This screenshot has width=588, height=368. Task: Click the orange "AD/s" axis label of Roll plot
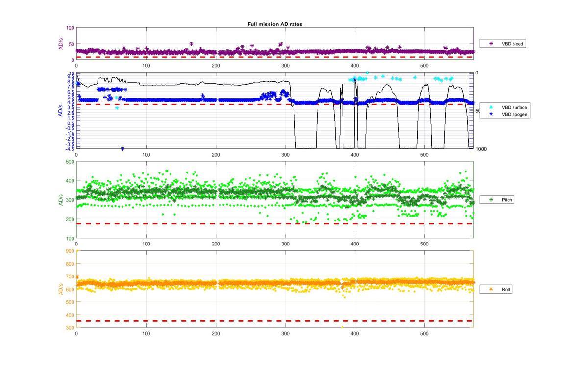click(x=61, y=289)
